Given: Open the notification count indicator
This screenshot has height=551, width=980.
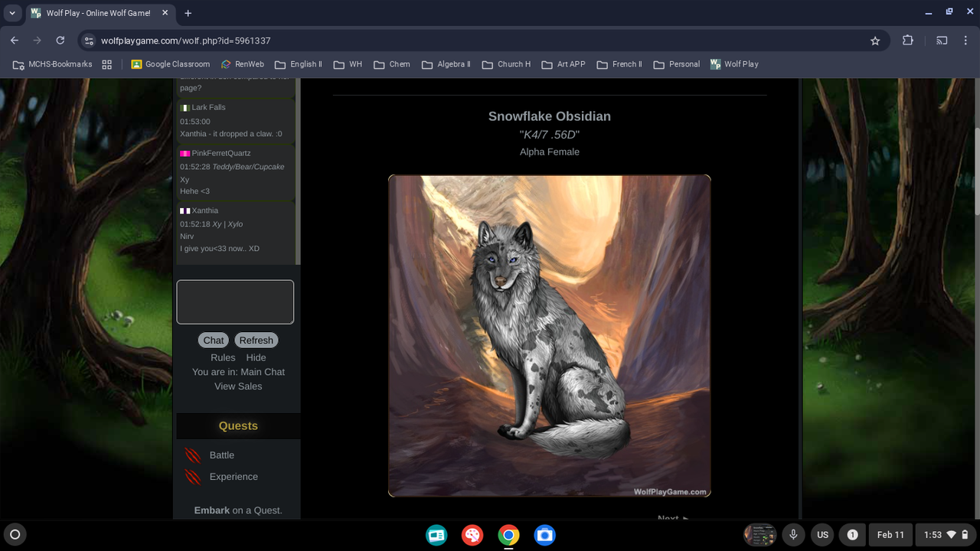Looking at the screenshot, I should pos(852,535).
